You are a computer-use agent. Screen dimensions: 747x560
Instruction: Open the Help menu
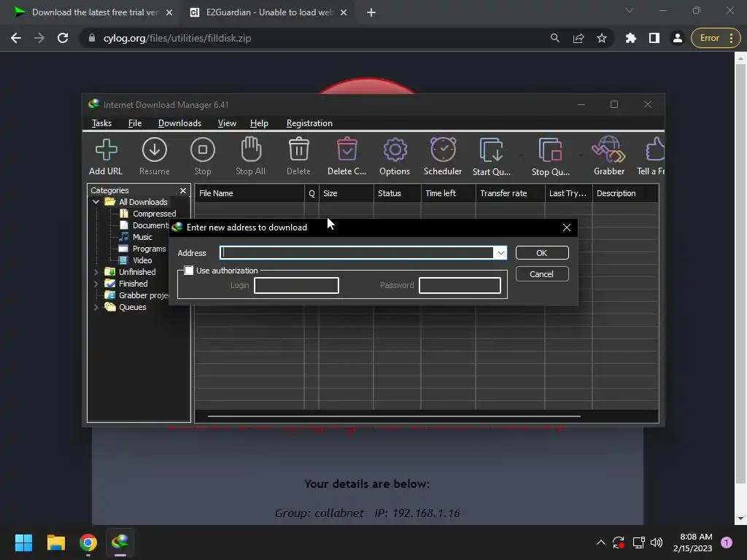[259, 123]
